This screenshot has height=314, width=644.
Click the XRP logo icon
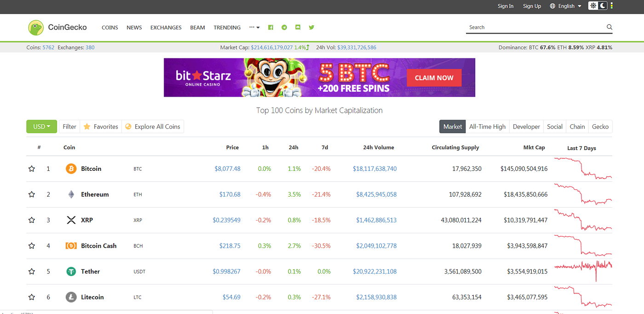[71, 220]
